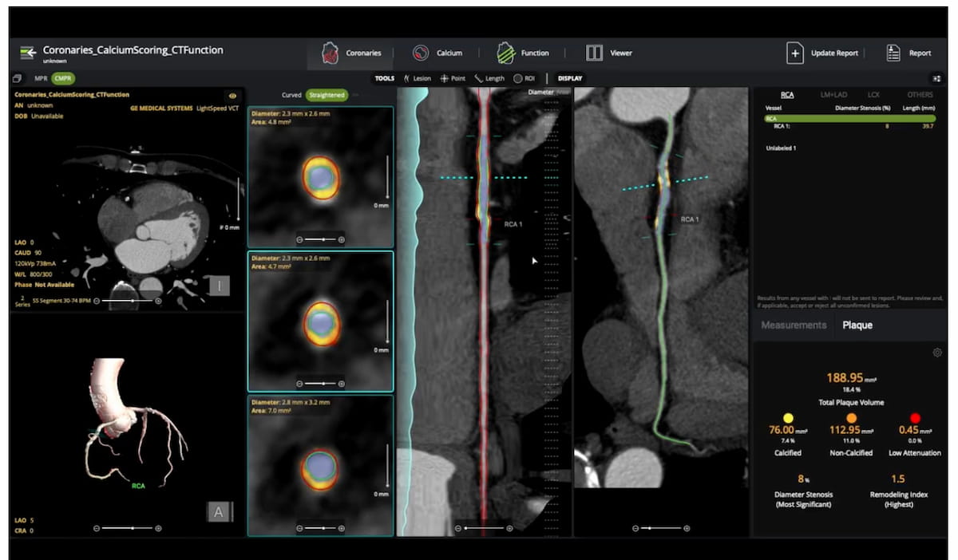Open the Plaque panel settings gear
958x560 pixels.
pyautogui.click(x=936, y=352)
